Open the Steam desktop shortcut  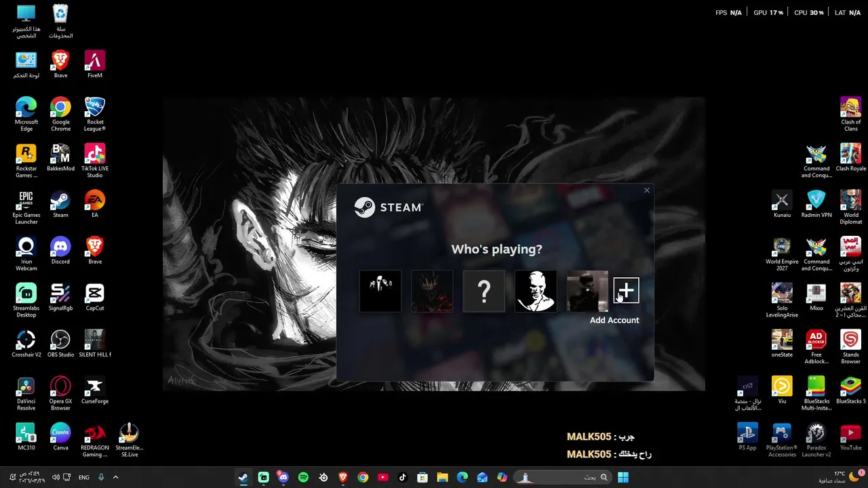[x=60, y=204]
